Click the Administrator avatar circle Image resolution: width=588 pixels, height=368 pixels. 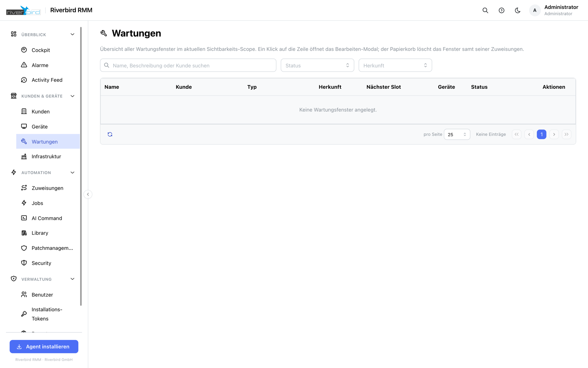[535, 10]
